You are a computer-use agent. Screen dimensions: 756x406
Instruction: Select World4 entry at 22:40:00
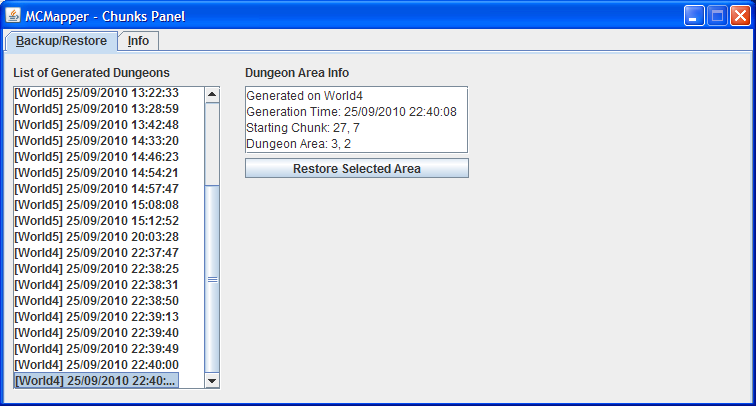[x=97, y=365]
